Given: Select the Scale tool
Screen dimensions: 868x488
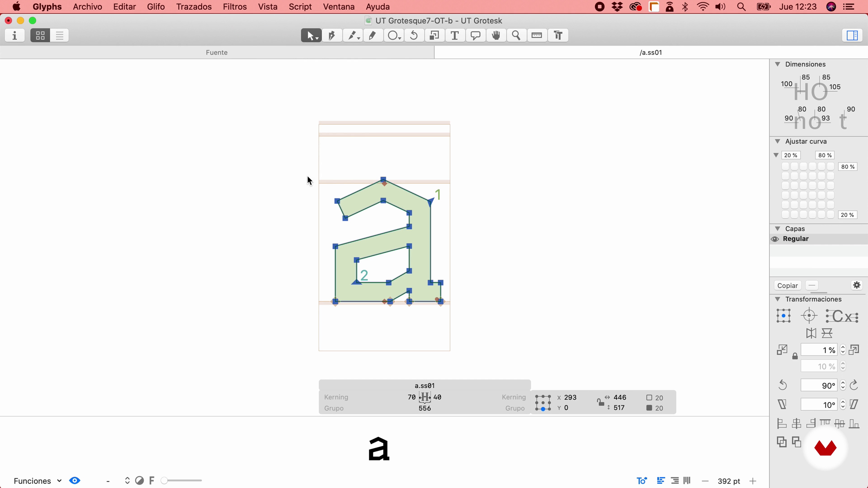Looking at the screenshot, I should coord(435,35).
